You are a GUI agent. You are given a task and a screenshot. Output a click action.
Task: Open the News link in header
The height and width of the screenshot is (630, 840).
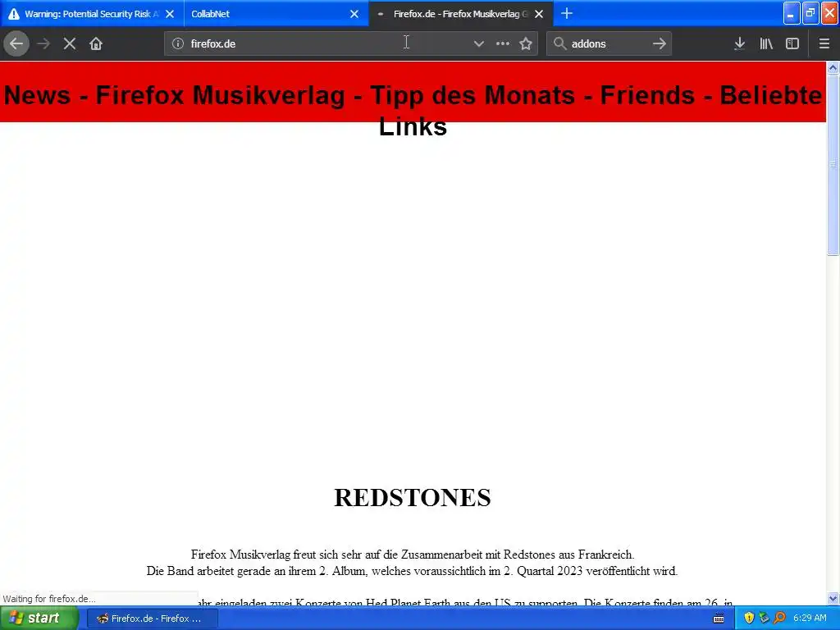point(37,95)
